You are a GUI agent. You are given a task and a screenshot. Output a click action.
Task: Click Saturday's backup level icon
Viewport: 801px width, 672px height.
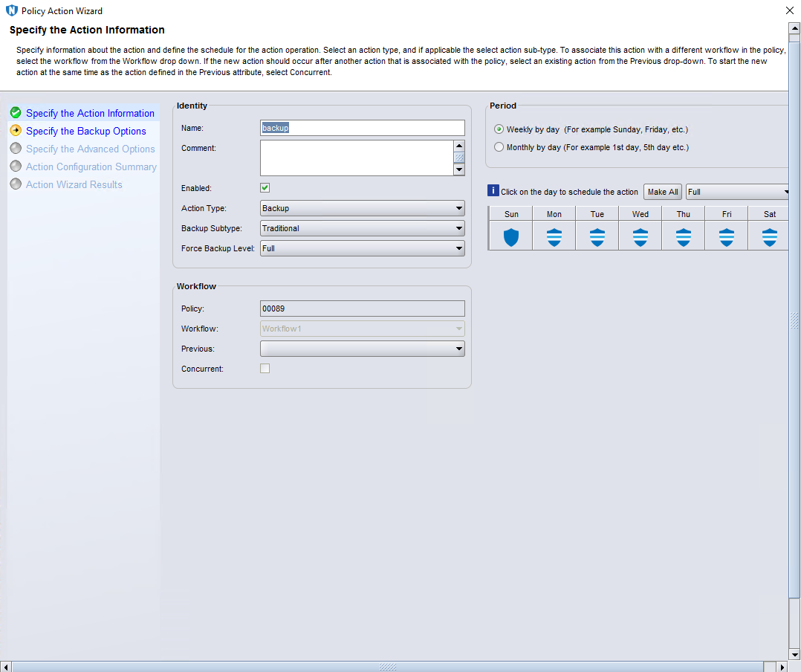click(x=770, y=237)
